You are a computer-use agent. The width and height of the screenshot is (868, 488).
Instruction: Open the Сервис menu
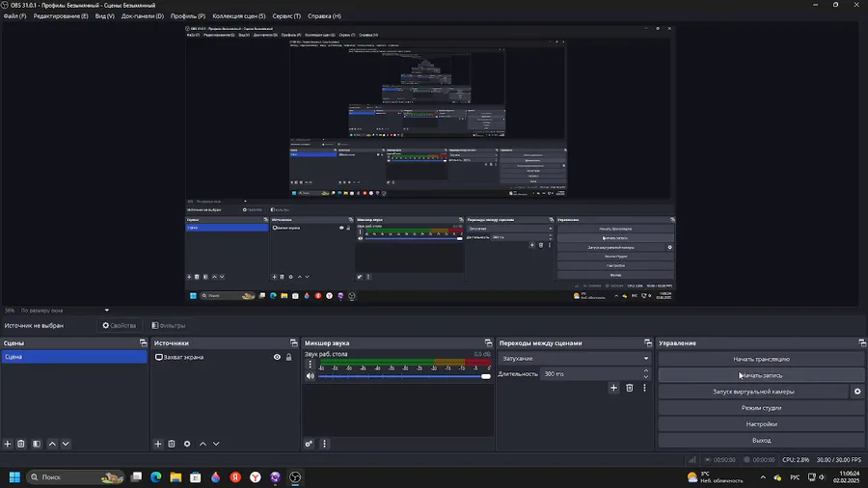286,16
